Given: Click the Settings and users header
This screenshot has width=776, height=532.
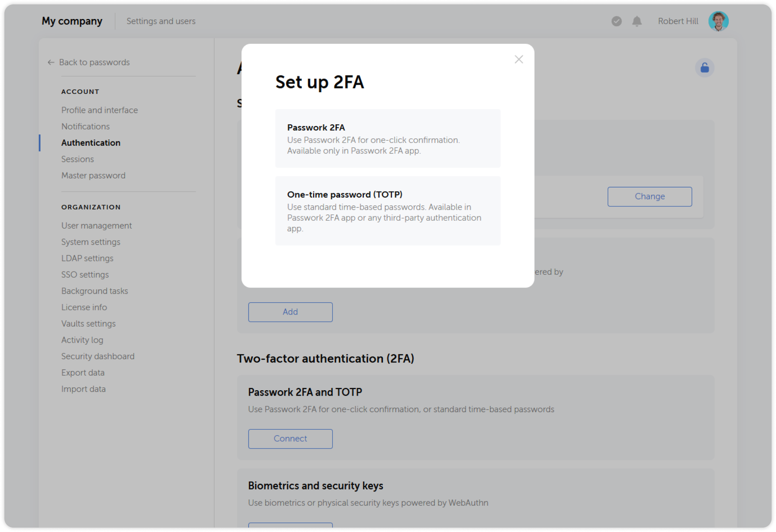Looking at the screenshot, I should pyautogui.click(x=161, y=21).
